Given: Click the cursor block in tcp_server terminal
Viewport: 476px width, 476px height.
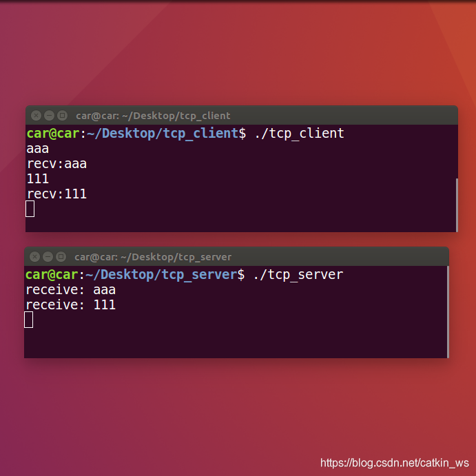Looking at the screenshot, I should pyautogui.click(x=28, y=320).
